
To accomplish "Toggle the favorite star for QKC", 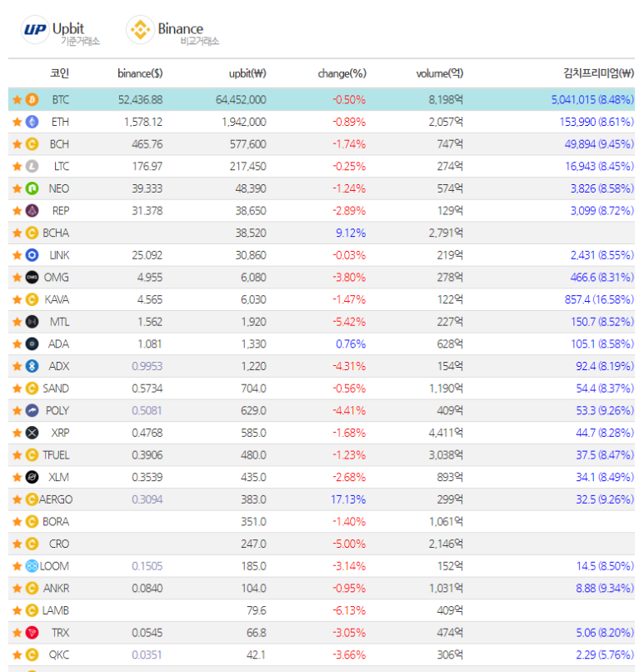I will (17, 654).
